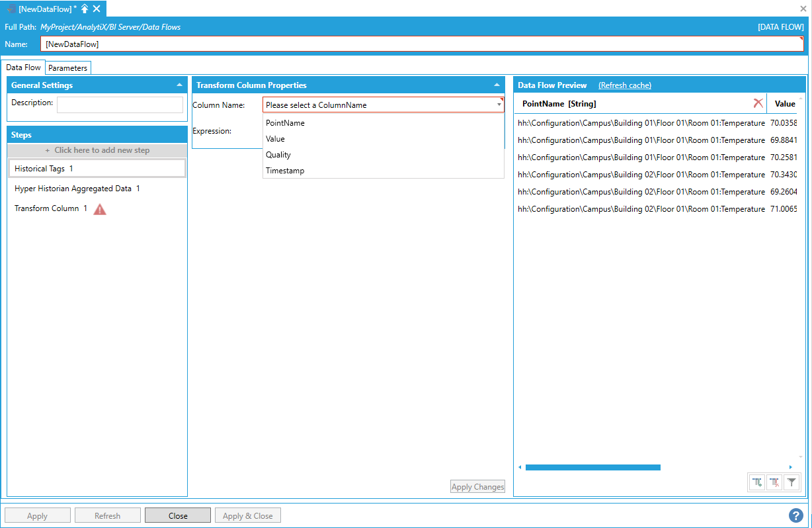Pick Quality from the dropdown options
The height and width of the screenshot is (528, 812).
tap(278, 155)
